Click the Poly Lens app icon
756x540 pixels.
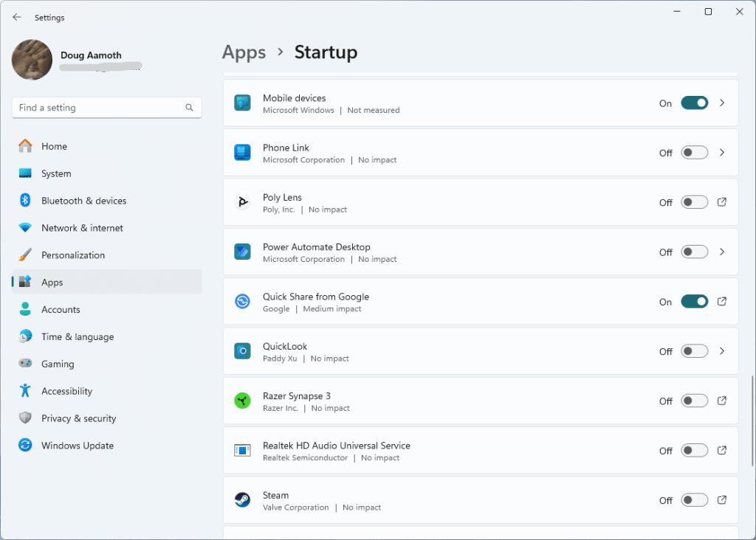pyautogui.click(x=242, y=202)
